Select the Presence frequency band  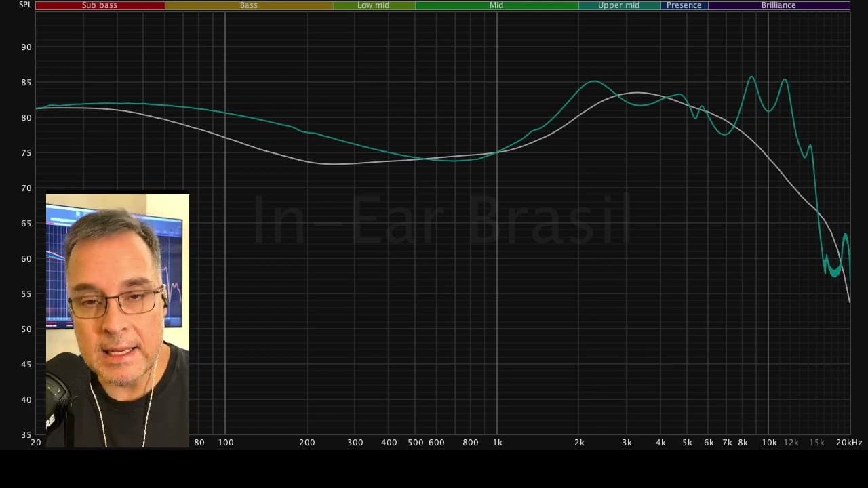tap(684, 5)
